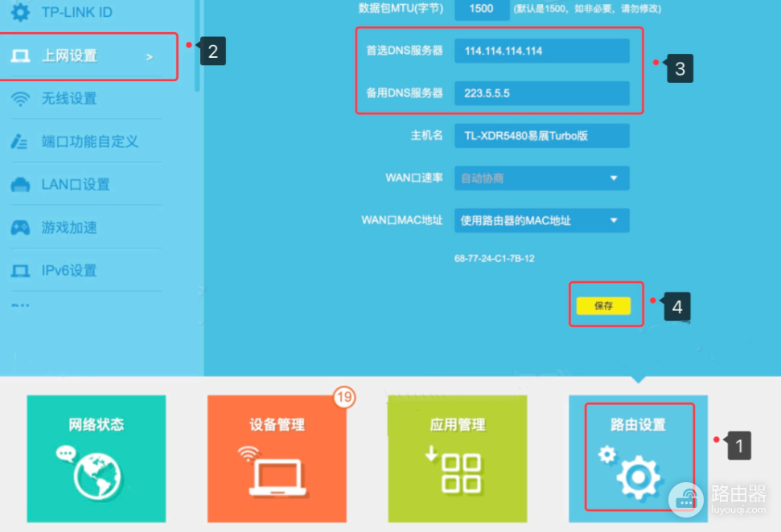This screenshot has height=532, width=781.
Task: Click the 首选DNS服务器 input field
Action: (x=541, y=51)
